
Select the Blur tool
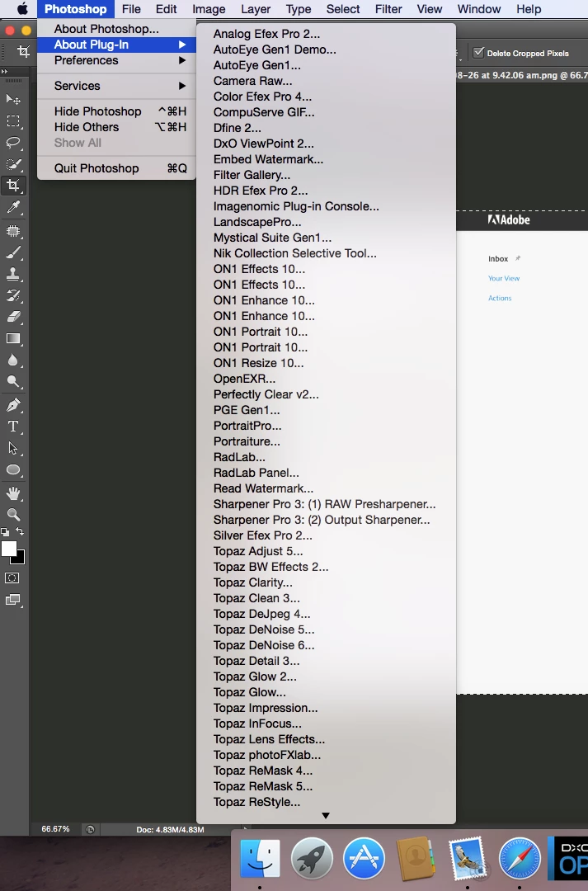(x=13, y=361)
